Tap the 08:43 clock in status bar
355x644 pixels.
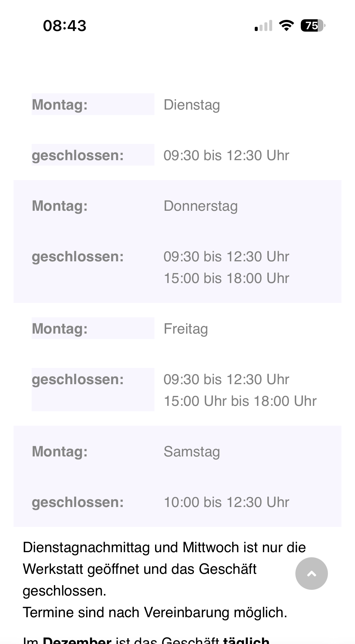tap(65, 26)
